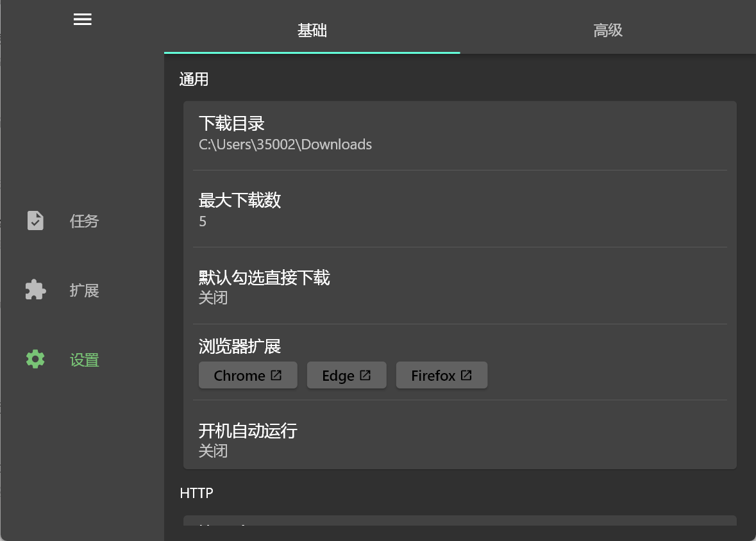Click the 浏览器扩展 label

[x=240, y=346]
